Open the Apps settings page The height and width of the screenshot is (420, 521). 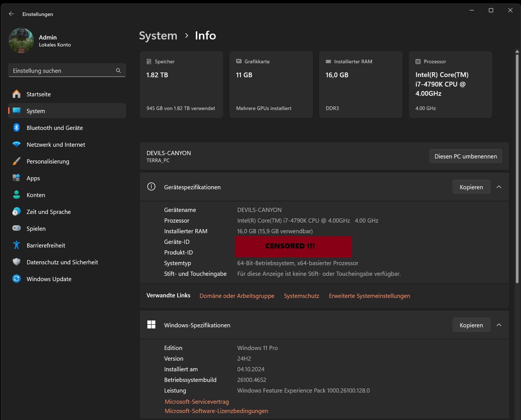[x=67, y=178]
